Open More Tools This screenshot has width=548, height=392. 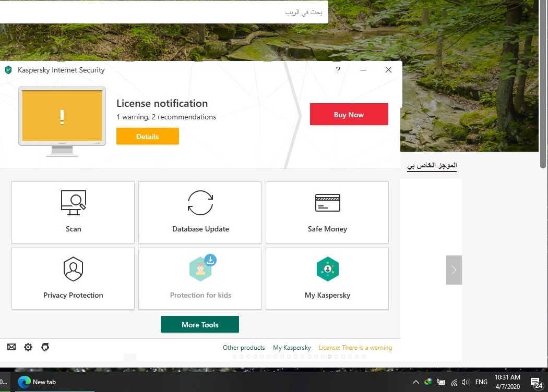point(200,324)
